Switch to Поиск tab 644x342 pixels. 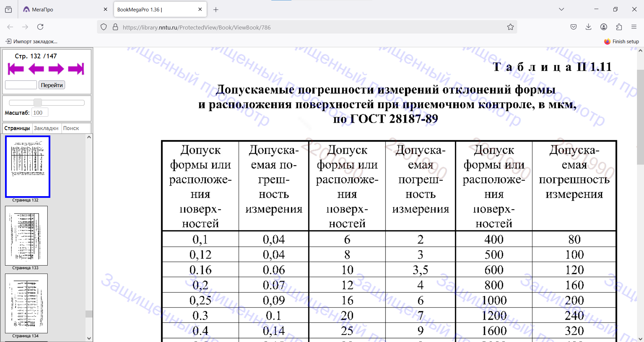(71, 128)
